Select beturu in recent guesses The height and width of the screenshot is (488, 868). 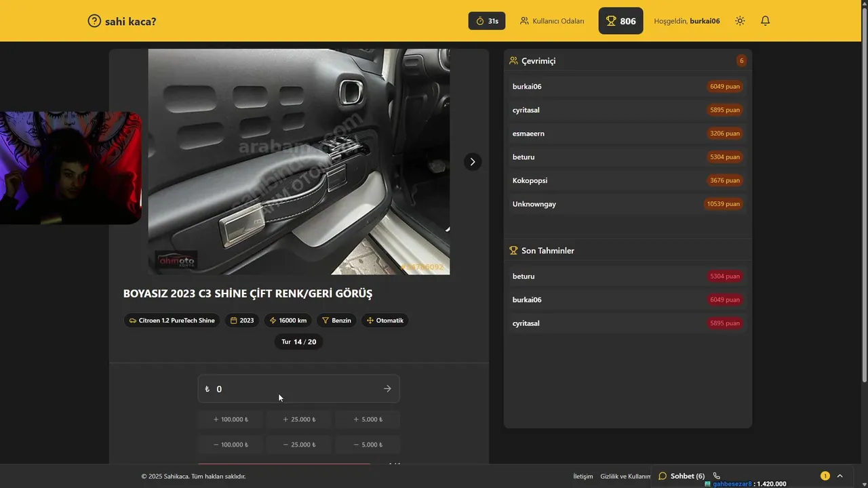[627, 277]
